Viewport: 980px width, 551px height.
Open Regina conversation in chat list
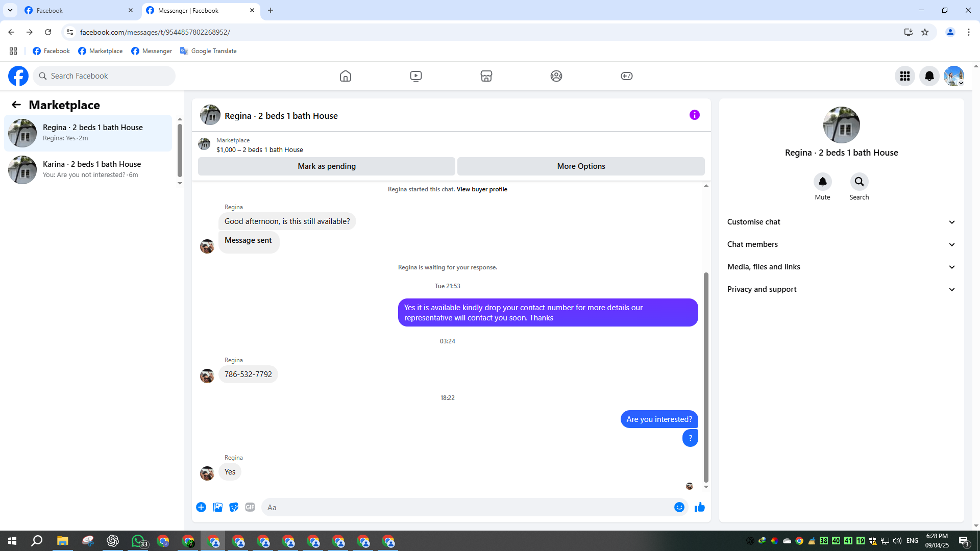[88, 133]
